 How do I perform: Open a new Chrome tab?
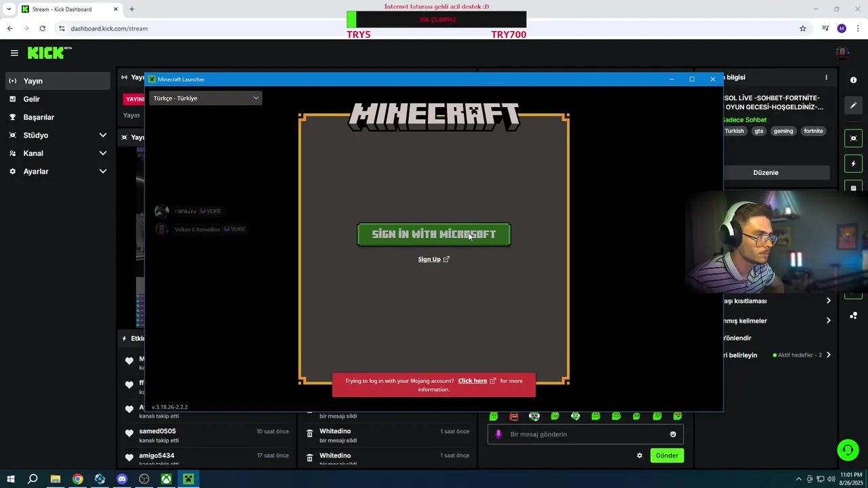[132, 9]
